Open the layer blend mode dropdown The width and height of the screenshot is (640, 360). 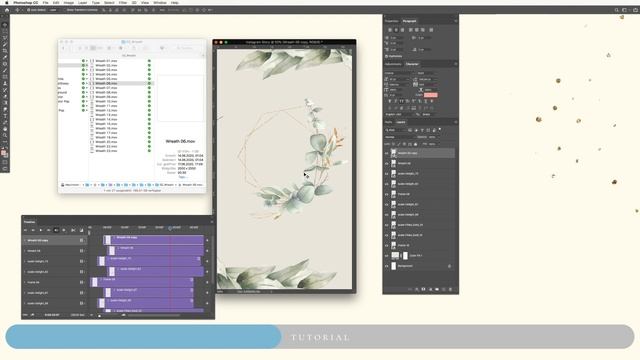point(399,137)
